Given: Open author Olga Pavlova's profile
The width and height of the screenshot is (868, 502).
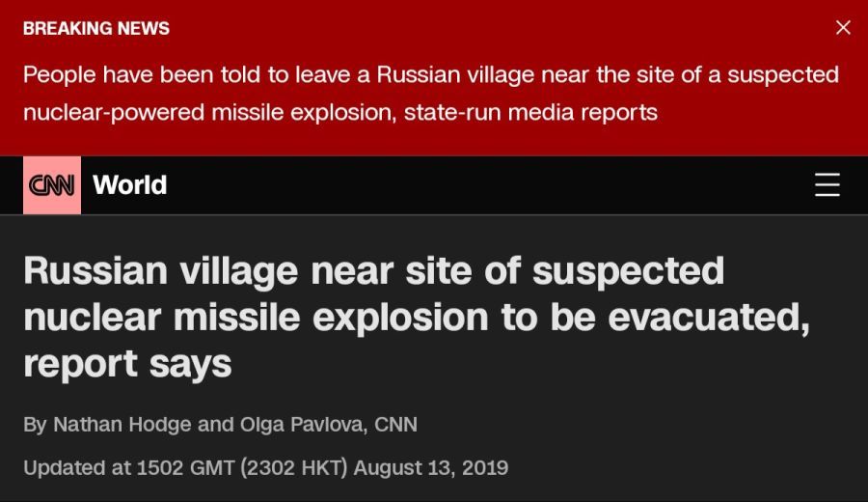Looking at the screenshot, I should click(x=301, y=425).
